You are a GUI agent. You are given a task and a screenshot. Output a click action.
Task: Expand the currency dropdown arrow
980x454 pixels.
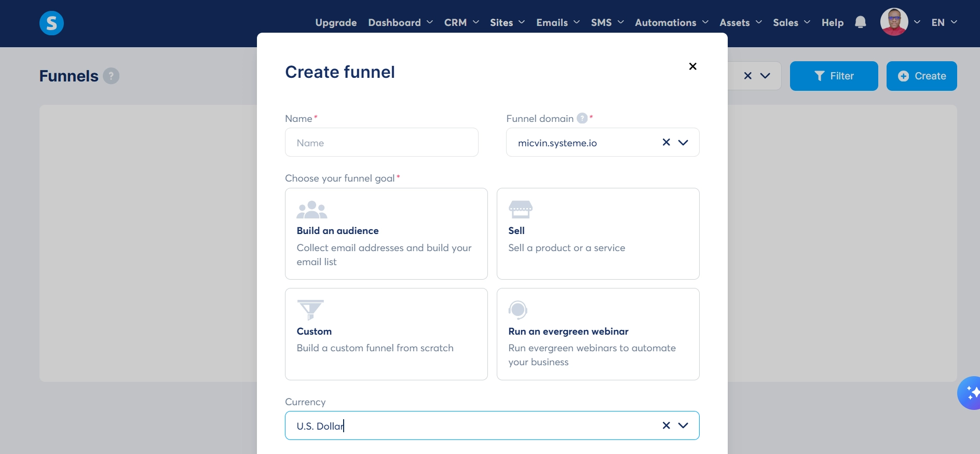click(683, 425)
